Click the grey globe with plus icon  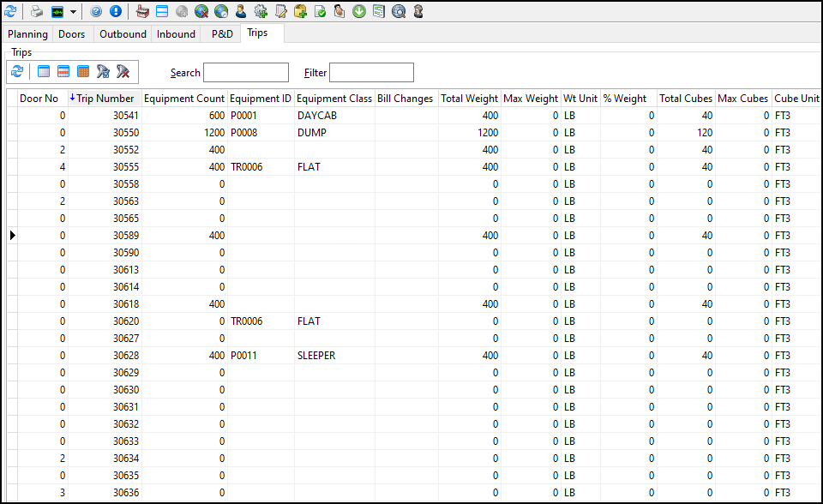[x=182, y=11]
